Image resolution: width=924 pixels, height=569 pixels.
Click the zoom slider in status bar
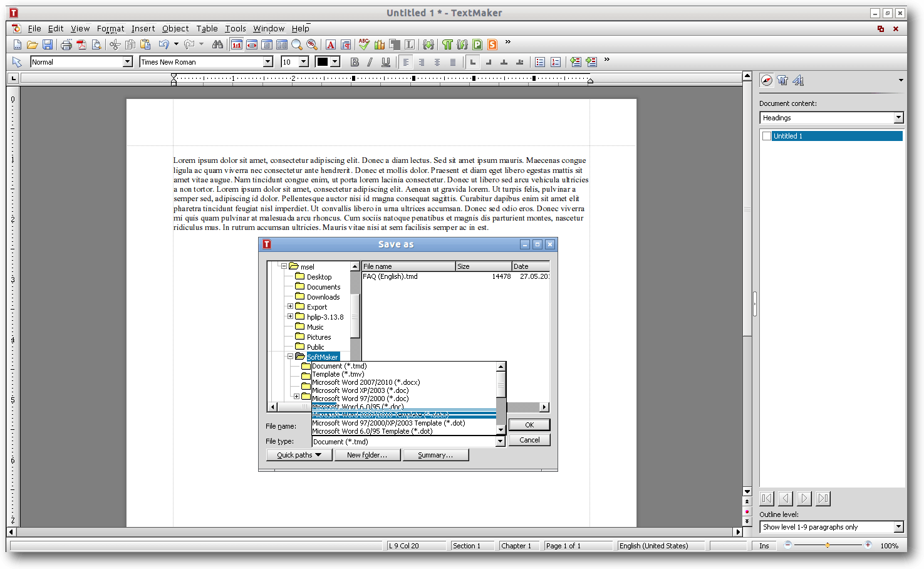coord(828,545)
